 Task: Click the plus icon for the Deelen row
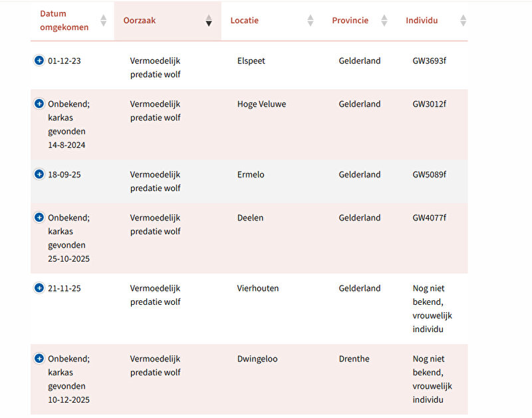[x=39, y=218]
